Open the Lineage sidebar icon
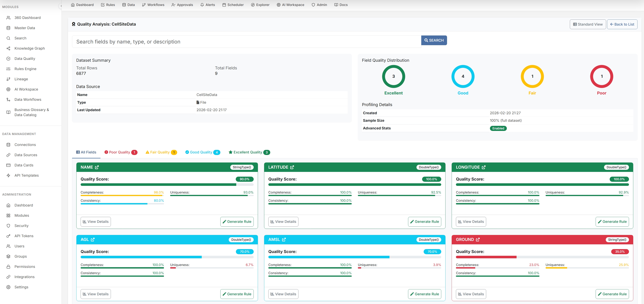 8,79
